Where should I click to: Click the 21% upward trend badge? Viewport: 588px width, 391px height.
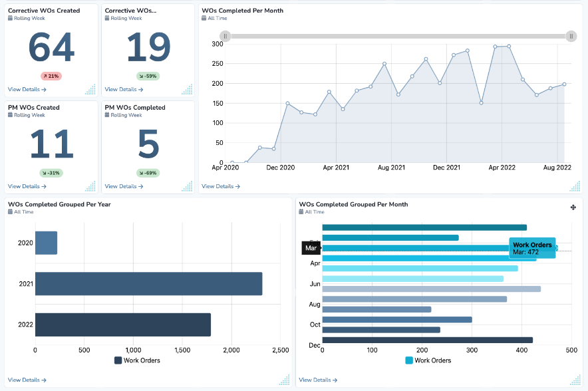[x=51, y=76]
